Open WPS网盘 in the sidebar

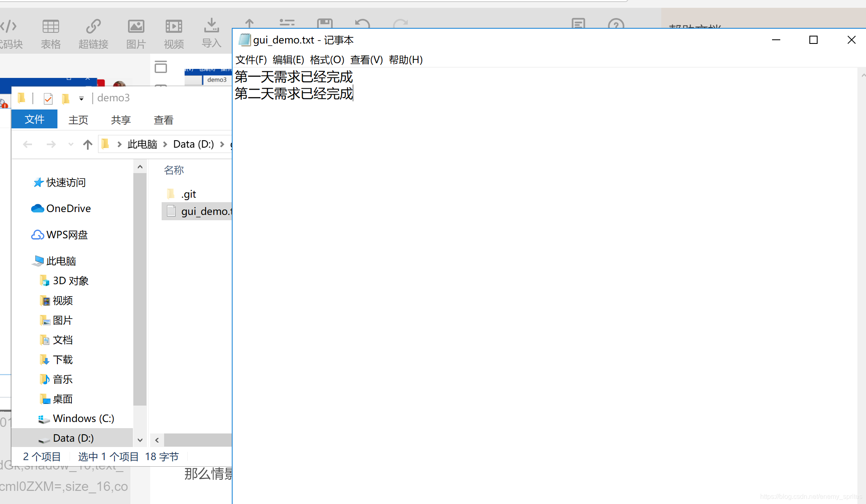coord(67,235)
